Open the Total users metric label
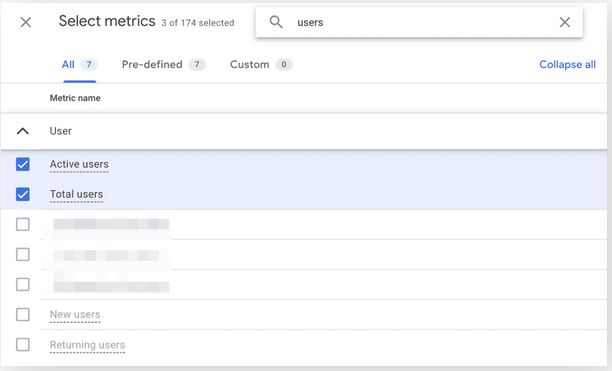The image size is (612, 371). [76, 194]
